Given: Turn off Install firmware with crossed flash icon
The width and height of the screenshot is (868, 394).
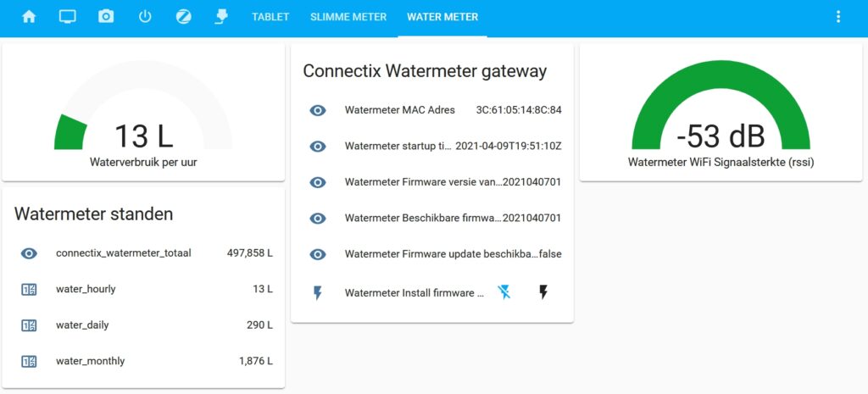Looking at the screenshot, I should tap(504, 292).
